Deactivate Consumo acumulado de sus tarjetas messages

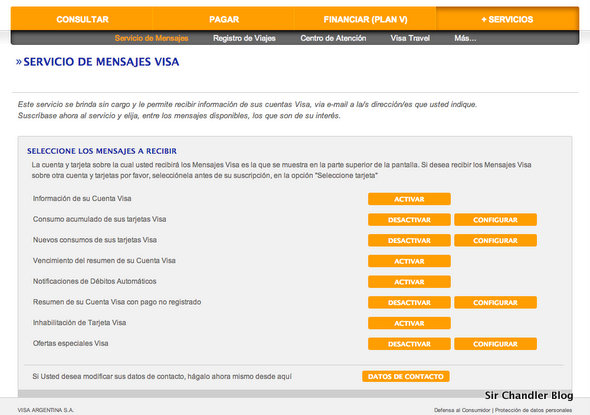[409, 220]
